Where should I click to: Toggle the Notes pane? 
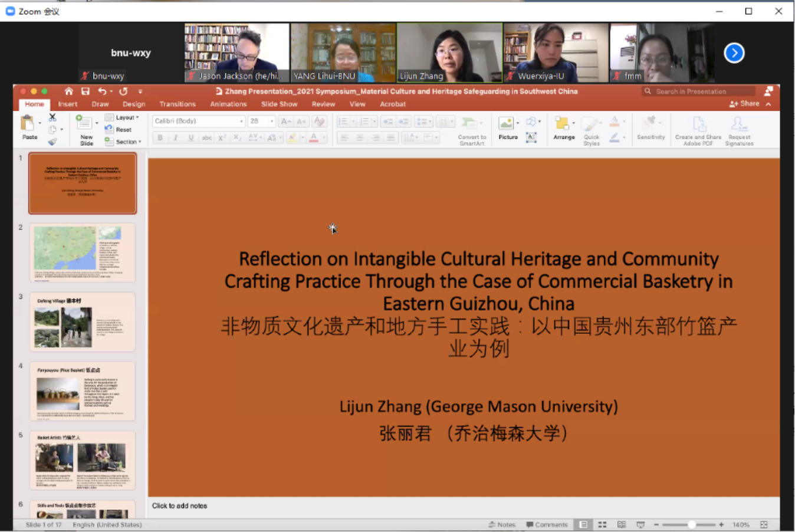tap(502, 524)
